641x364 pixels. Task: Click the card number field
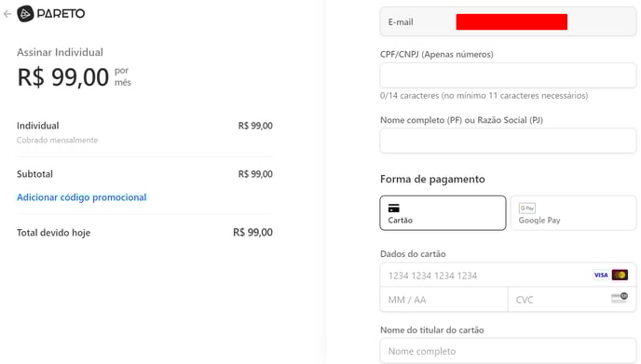508,275
